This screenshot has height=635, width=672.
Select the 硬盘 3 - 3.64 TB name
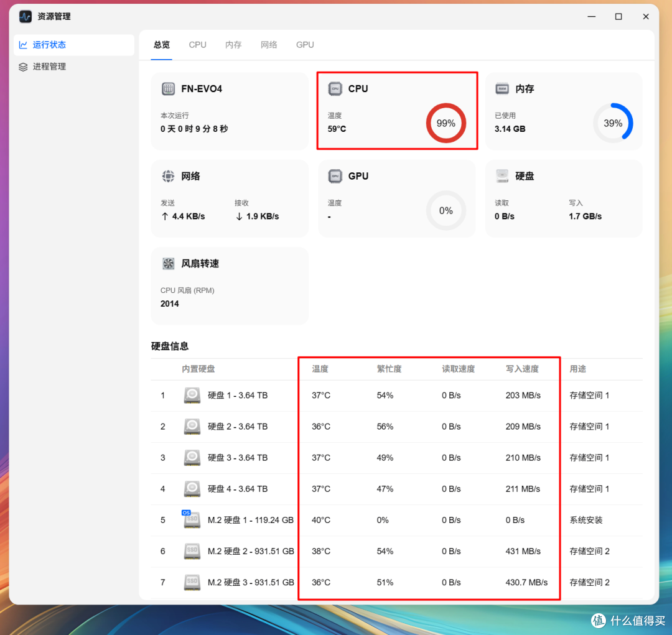click(x=238, y=458)
